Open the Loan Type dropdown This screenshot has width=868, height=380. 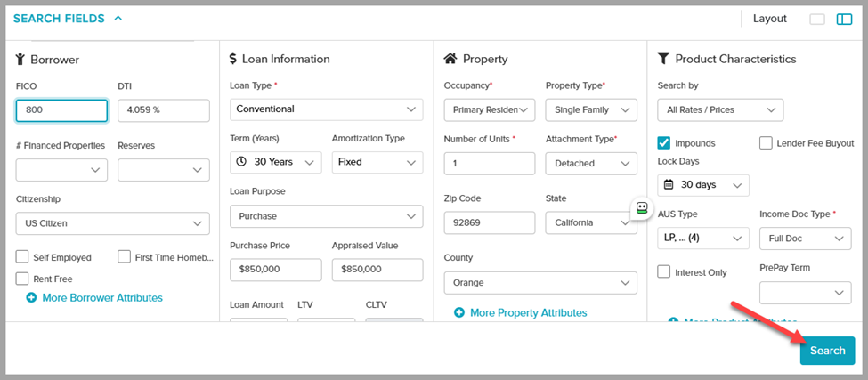point(326,109)
